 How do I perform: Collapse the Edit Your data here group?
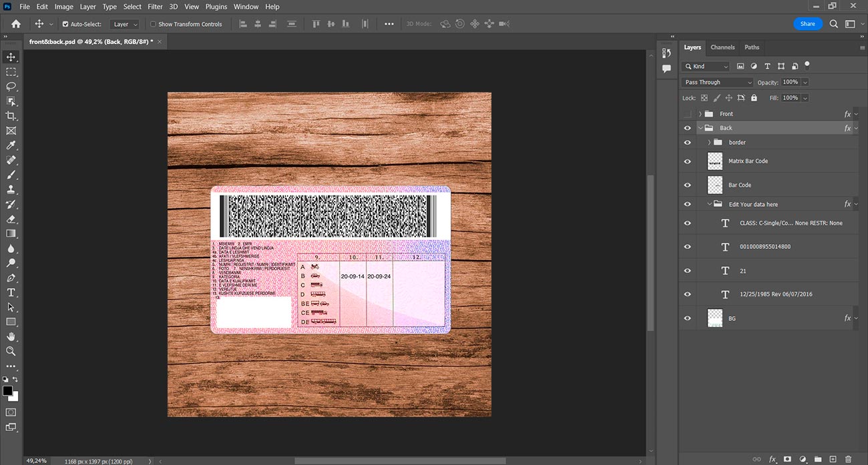click(x=709, y=204)
